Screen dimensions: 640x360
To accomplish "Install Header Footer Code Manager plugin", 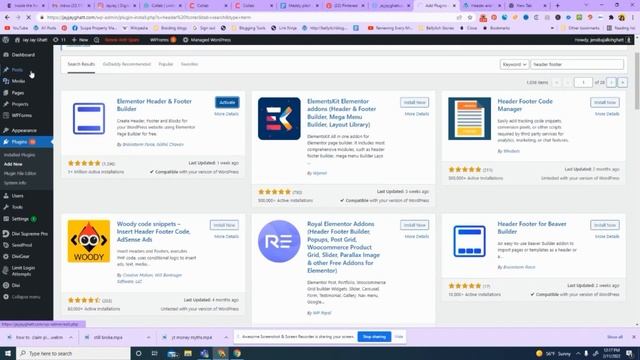I will 604,102.
